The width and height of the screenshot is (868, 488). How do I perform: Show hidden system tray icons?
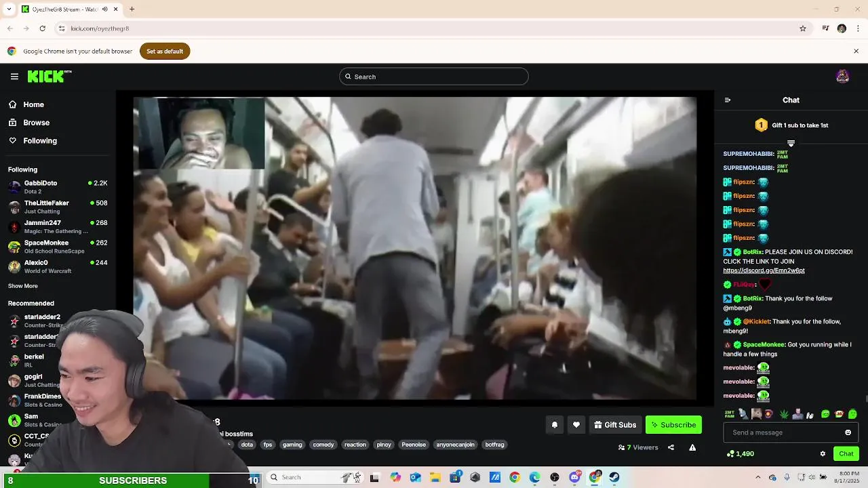758,477
